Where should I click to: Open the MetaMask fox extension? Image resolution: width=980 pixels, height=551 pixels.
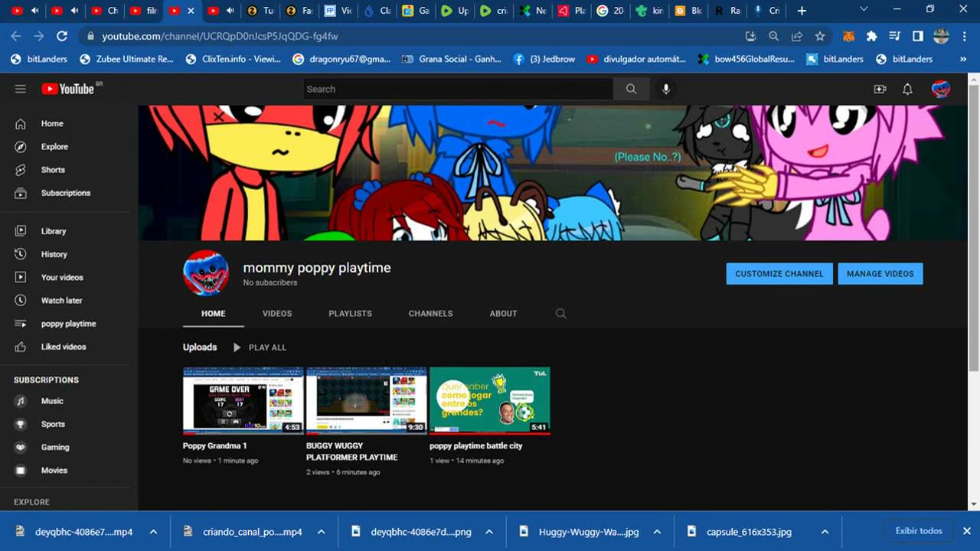[848, 36]
